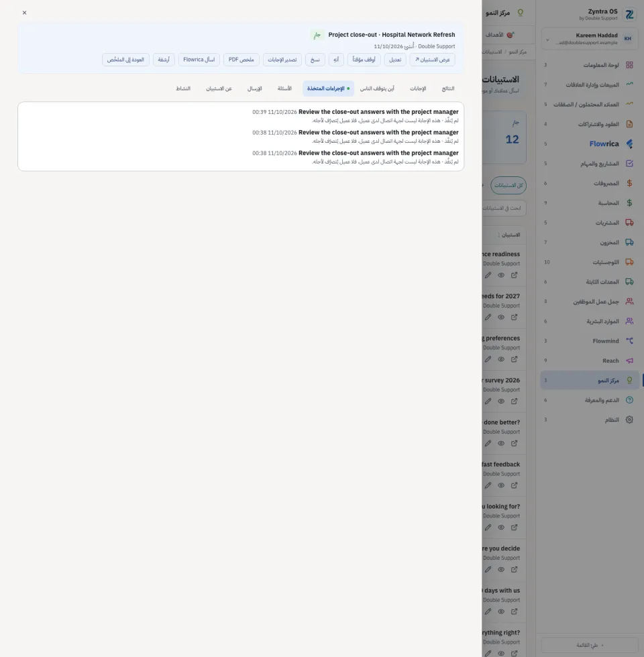Click the eye icon on the 'eeds for 2027' row
The width and height of the screenshot is (644, 657).
(x=501, y=317)
